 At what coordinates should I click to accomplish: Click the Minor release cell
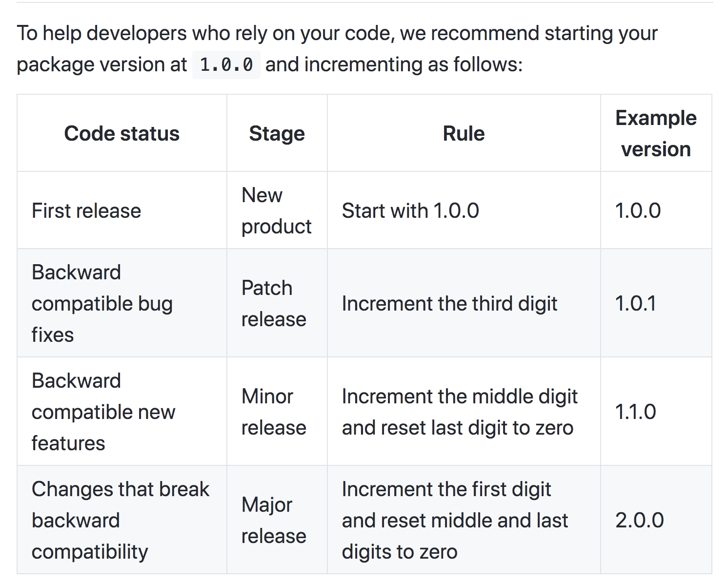(x=277, y=412)
